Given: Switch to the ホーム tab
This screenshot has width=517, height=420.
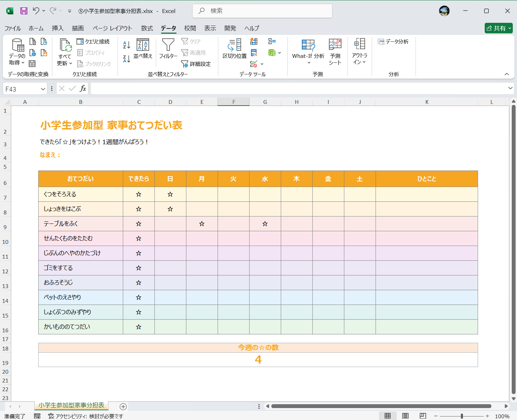Looking at the screenshot, I should click(36, 28).
